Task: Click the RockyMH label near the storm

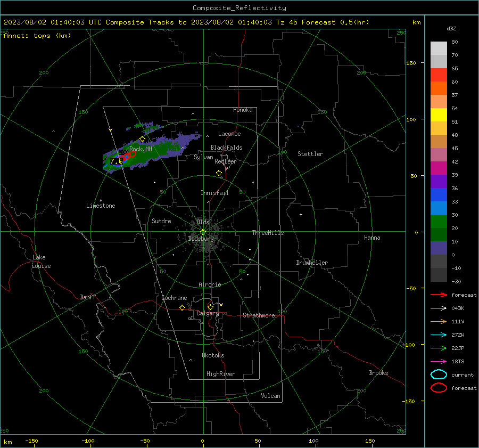Action: [x=141, y=149]
